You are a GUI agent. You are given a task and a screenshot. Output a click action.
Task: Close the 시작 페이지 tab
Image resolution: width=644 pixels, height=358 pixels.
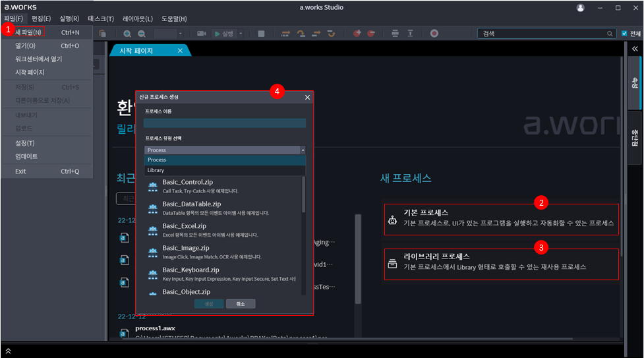point(180,51)
